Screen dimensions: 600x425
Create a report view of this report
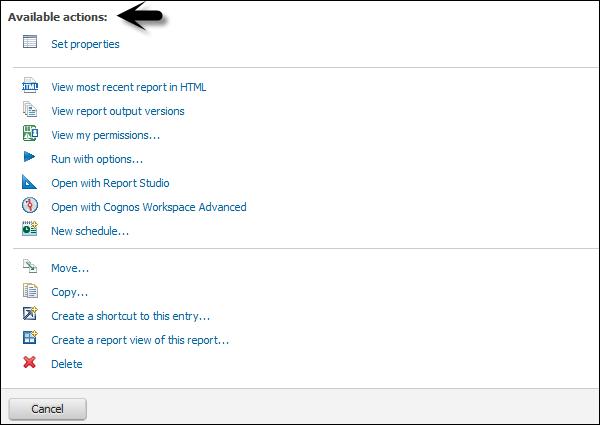pyautogui.click(x=140, y=340)
